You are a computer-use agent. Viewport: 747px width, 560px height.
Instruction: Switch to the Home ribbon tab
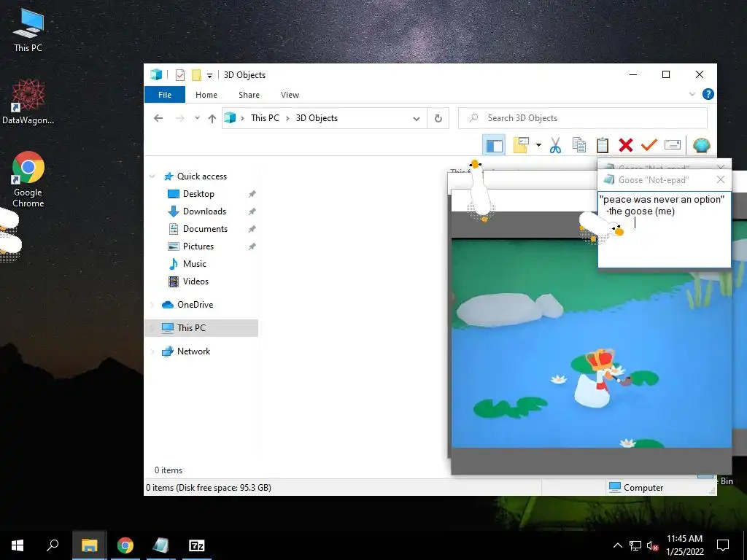click(206, 95)
